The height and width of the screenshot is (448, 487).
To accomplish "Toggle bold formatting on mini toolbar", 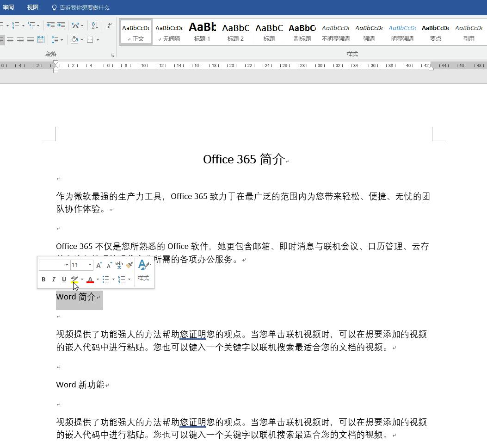I will coord(44,279).
